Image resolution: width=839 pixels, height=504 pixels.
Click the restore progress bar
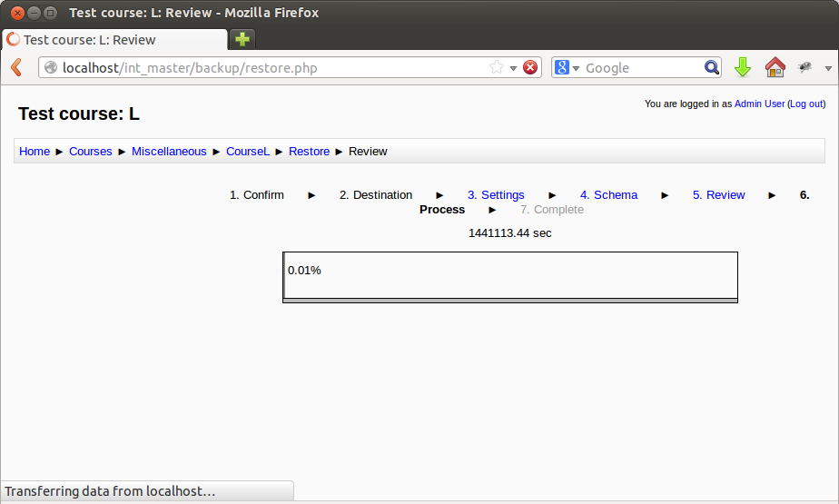pyautogui.click(x=510, y=277)
